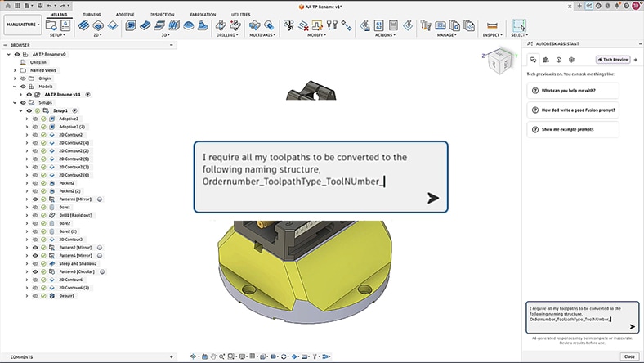The image size is (644, 363).
Task: Click the notifications bell icon
Action: click(x=617, y=6)
